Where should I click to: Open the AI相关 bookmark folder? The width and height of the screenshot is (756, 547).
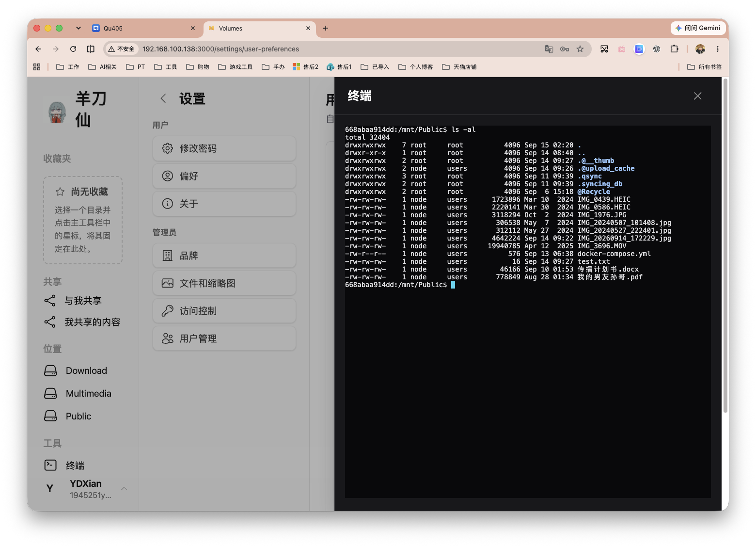103,67
